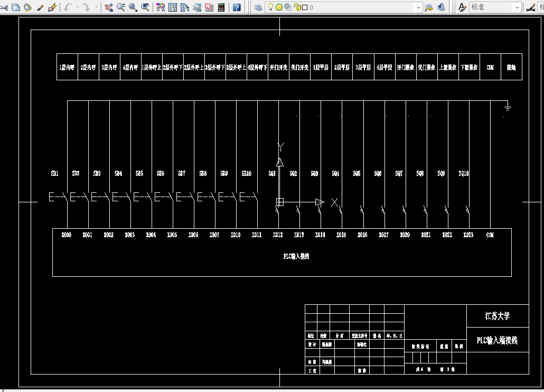
Task: Select the PLC输入端接线 title block text
Action: tap(497, 341)
